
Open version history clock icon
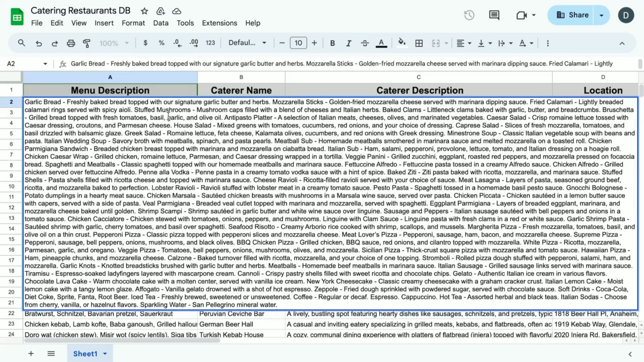point(469,15)
